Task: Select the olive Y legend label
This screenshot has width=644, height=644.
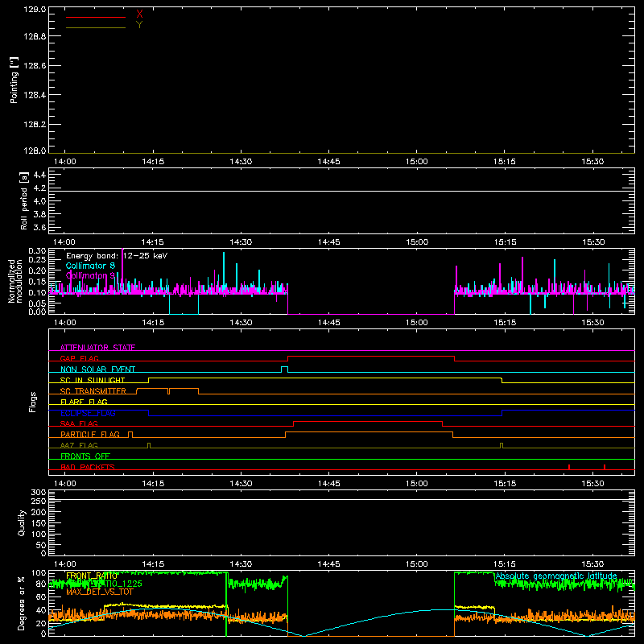Action: pyautogui.click(x=139, y=25)
